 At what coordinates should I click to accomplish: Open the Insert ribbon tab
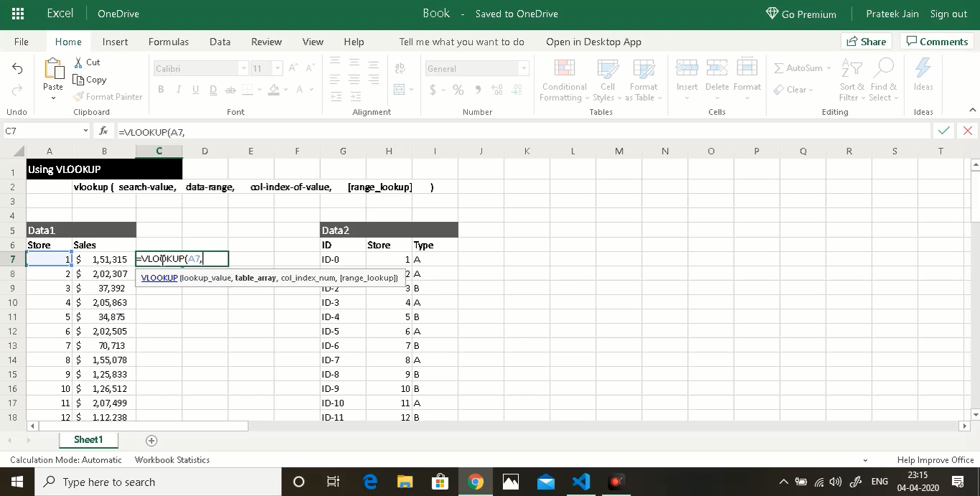[115, 42]
